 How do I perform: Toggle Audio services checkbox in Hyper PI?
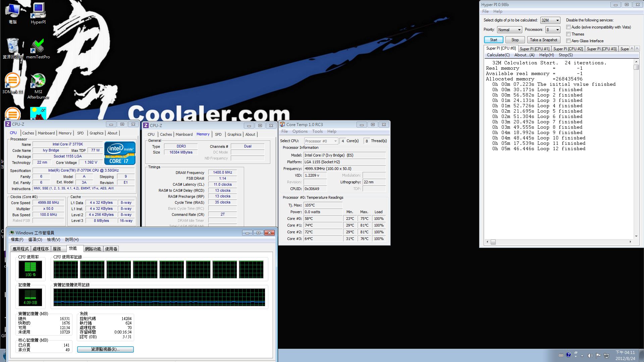[568, 27]
